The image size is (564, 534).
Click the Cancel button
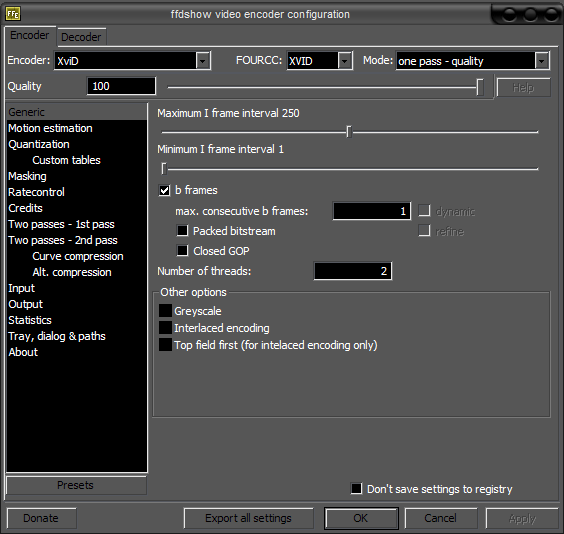(441, 518)
